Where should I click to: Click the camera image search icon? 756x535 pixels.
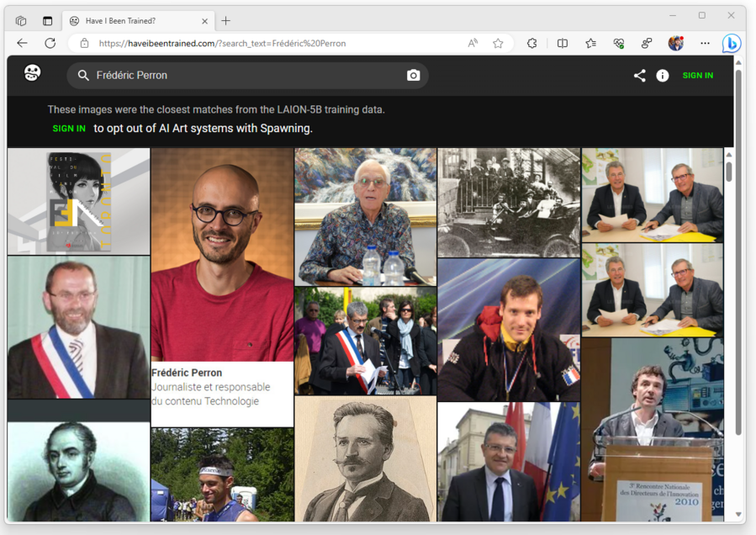(413, 76)
